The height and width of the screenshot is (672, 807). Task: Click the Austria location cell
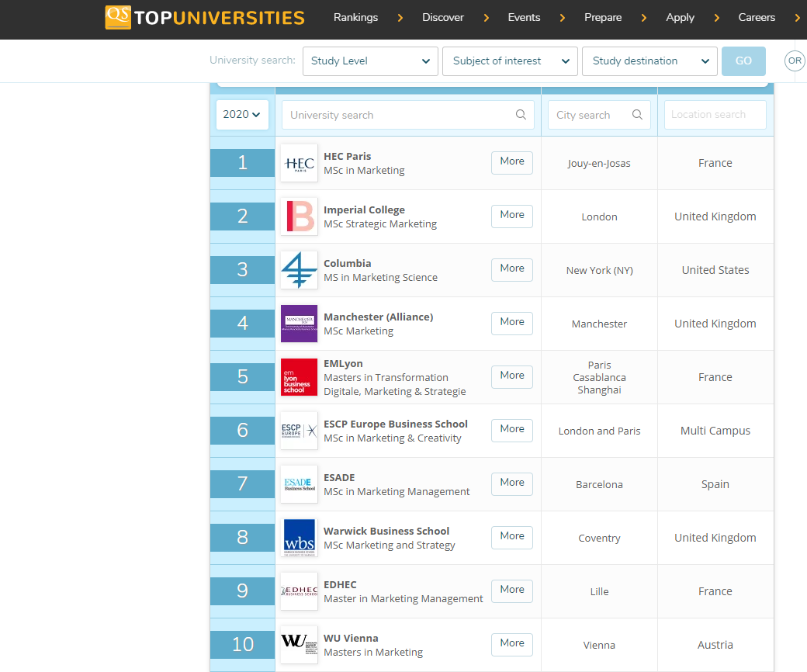pyautogui.click(x=715, y=645)
